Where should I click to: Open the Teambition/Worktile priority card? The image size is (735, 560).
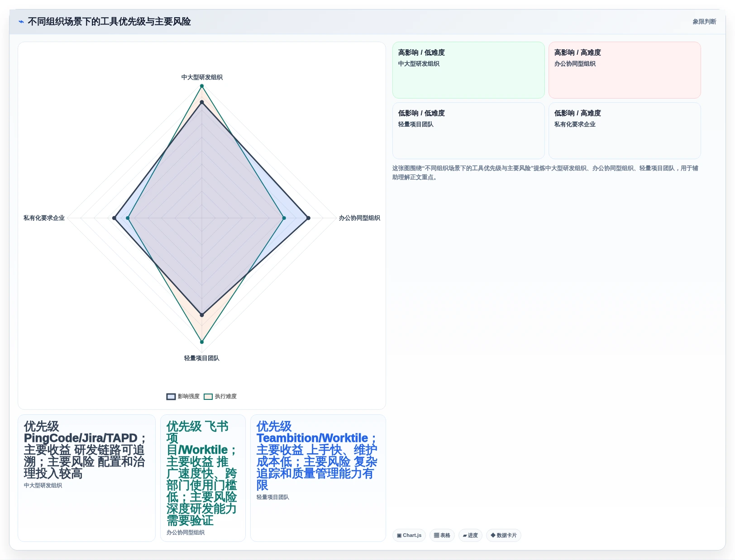pyautogui.click(x=318, y=478)
